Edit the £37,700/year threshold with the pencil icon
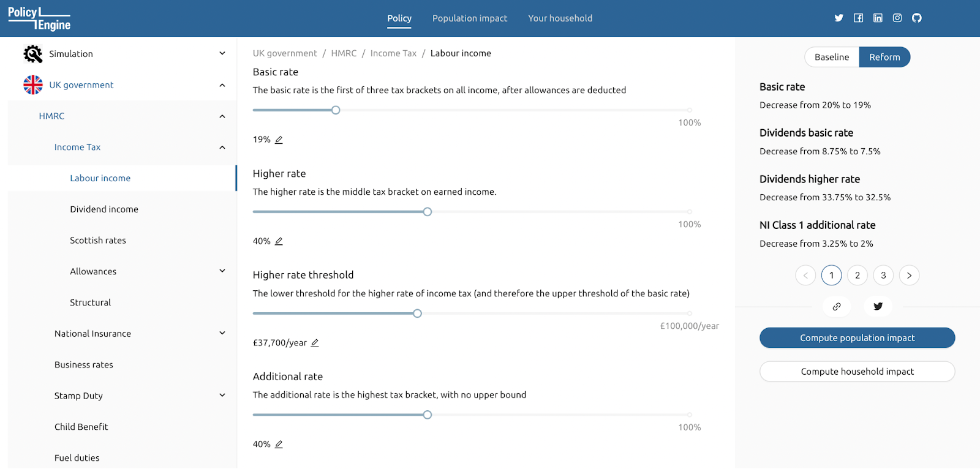Screen dimensions: 980x469 [x=315, y=343]
